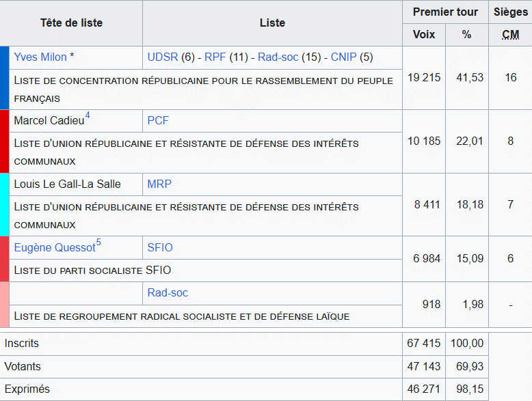This screenshot has height=401, width=532.
Task: Click the blue color bar beside Yves Milon
Action: (4, 78)
